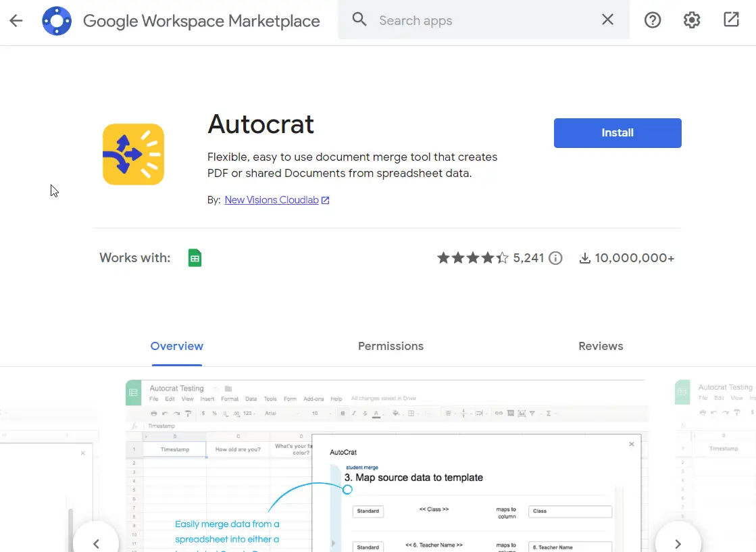Image resolution: width=756 pixels, height=552 pixels.
Task: Focus the Search apps input field
Action: [484, 20]
